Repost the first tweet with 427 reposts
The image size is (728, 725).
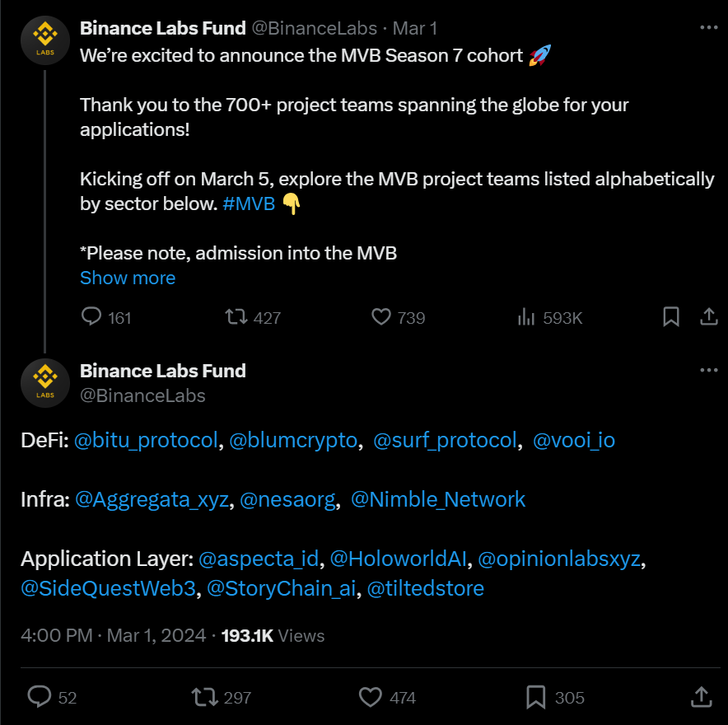(x=237, y=317)
